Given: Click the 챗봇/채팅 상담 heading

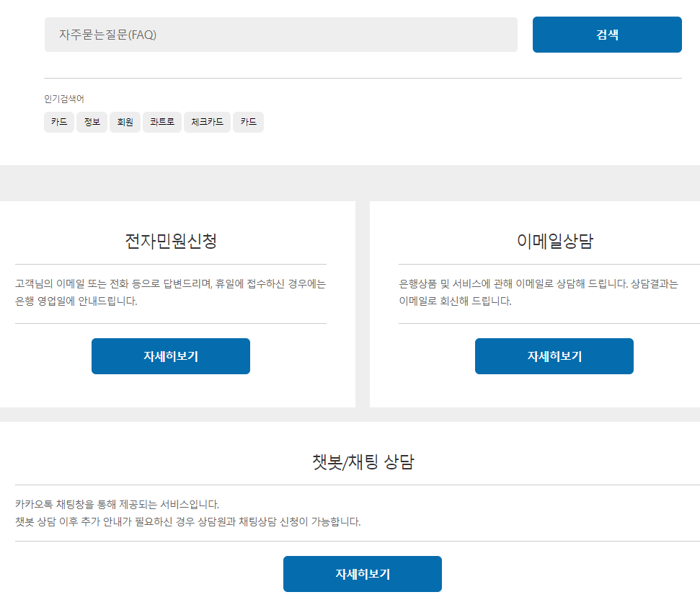Looking at the screenshot, I should (x=363, y=462).
